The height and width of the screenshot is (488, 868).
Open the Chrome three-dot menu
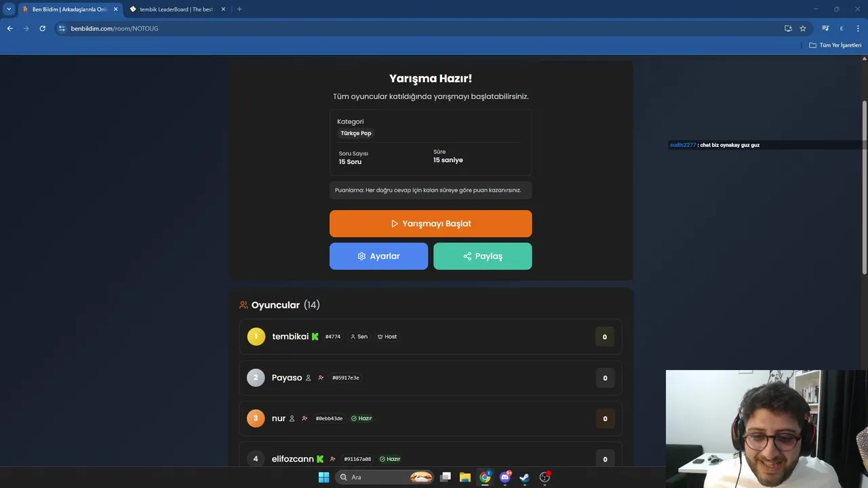[859, 28]
